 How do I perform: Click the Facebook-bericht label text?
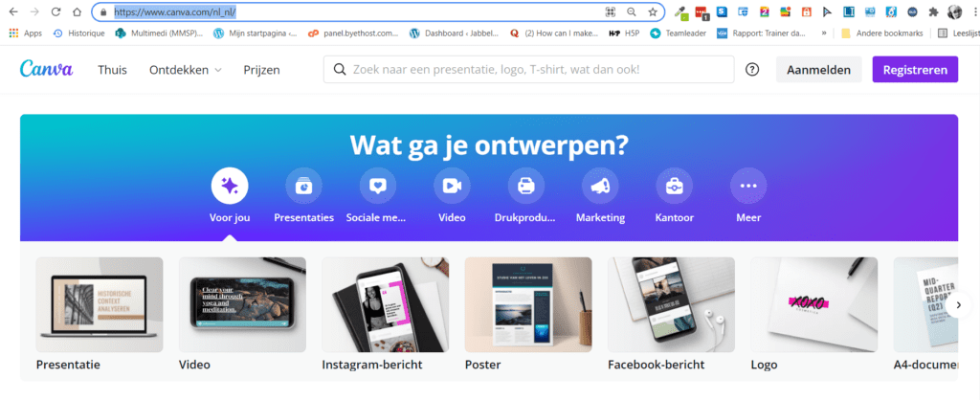coord(657,365)
